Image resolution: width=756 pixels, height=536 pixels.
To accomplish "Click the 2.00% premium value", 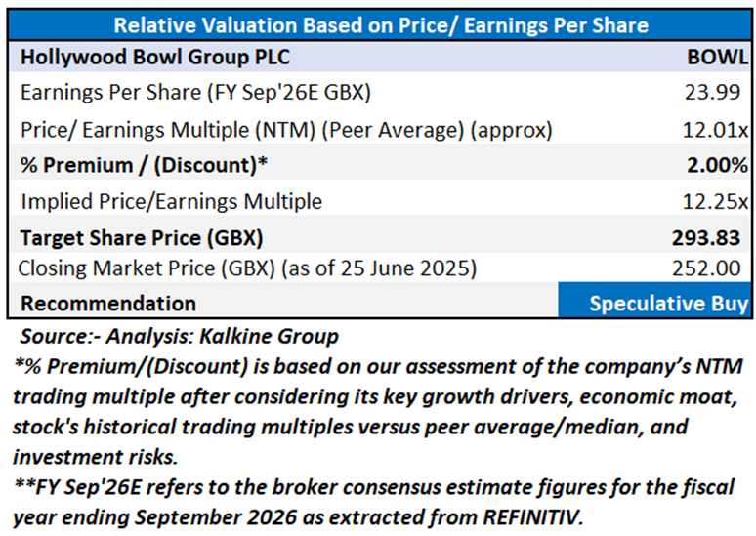I will tap(718, 163).
